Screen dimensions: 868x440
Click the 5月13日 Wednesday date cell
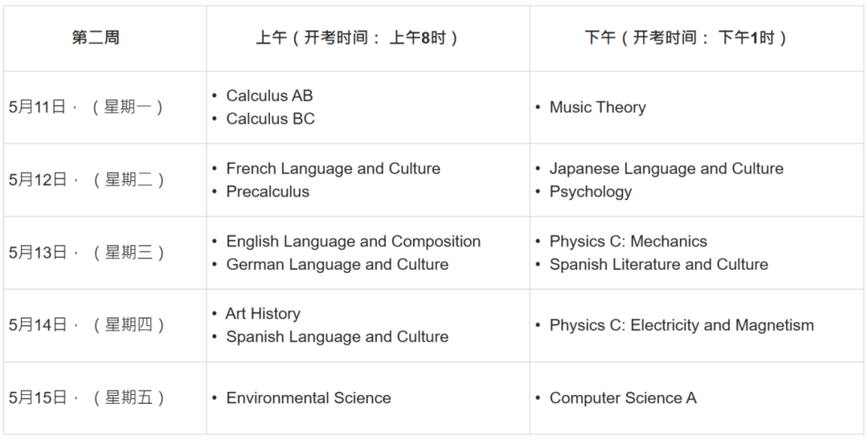[x=87, y=253]
